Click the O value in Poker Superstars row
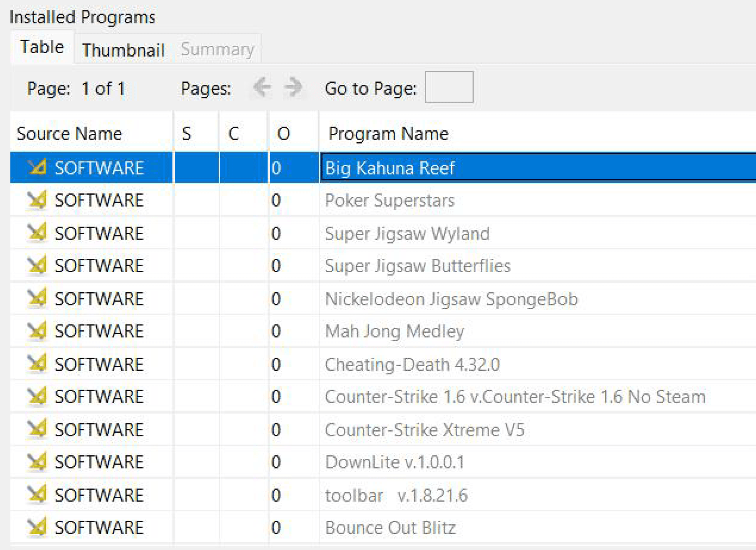 [276, 200]
